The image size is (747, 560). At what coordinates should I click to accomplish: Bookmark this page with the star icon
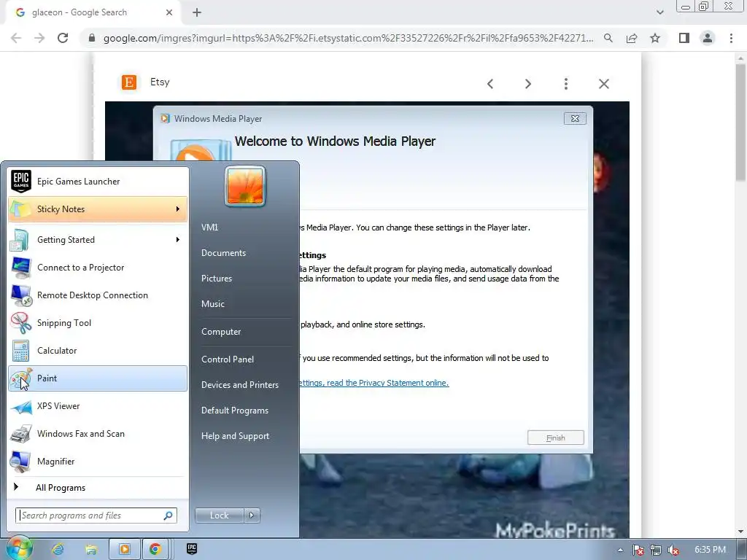655,38
